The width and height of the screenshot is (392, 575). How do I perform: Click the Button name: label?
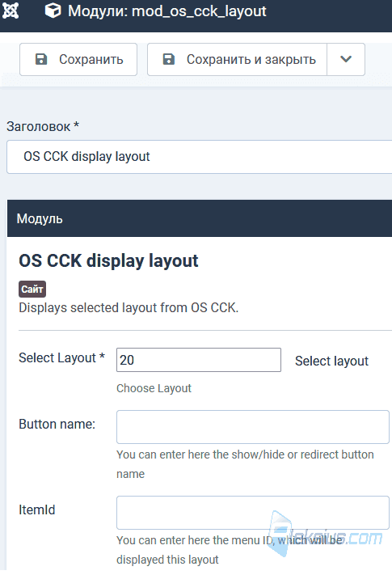pyautogui.click(x=57, y=425)
